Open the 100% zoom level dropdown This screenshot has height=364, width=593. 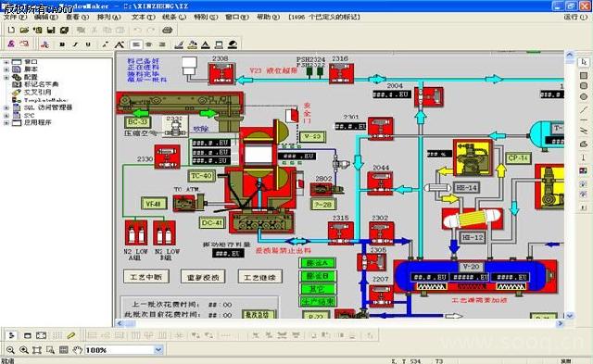tap(158, 350)
